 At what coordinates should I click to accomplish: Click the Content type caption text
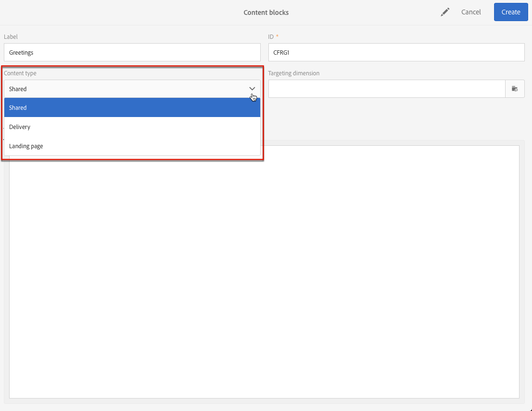[20, 73]
